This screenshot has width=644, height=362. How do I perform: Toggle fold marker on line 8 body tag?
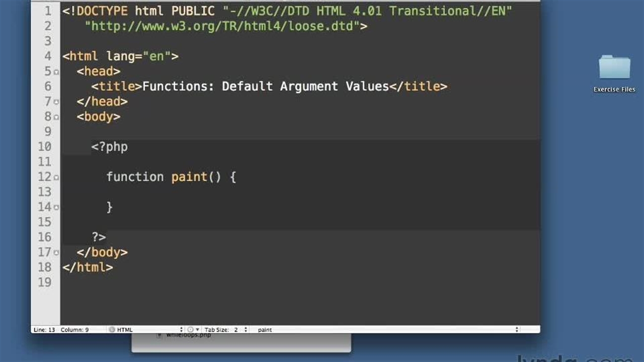tap(56, 117)
